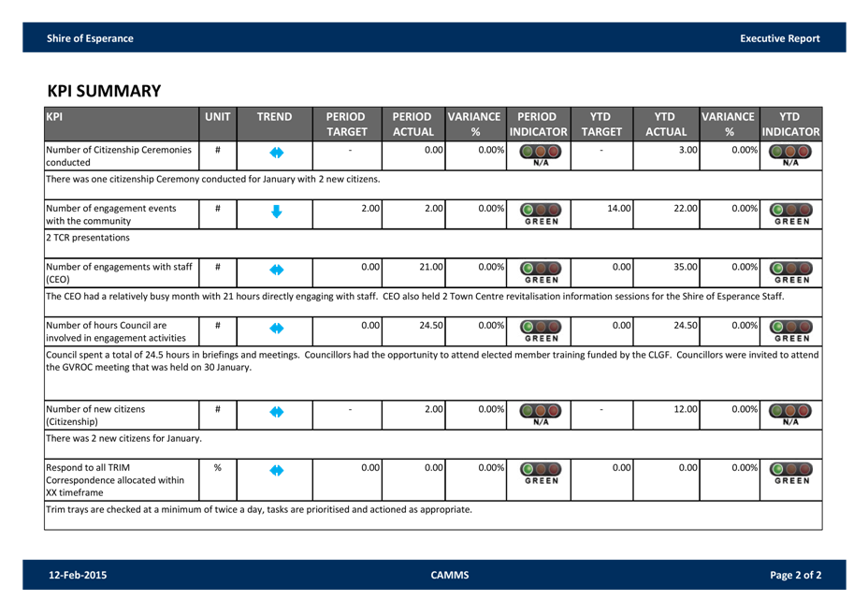Click YTD N/A indicator for new citizens row
Viewport: 868px width, 615px height.
[791, 414]
